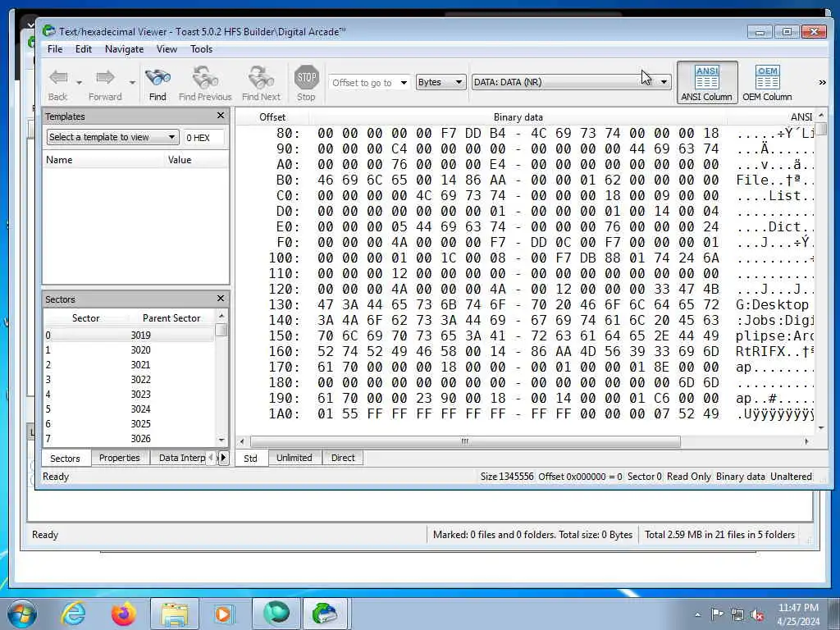The width and height of the screenshot is (840, 630).
Task: Click the G:Desktop ANSI text
Action: tap(772, 304)
